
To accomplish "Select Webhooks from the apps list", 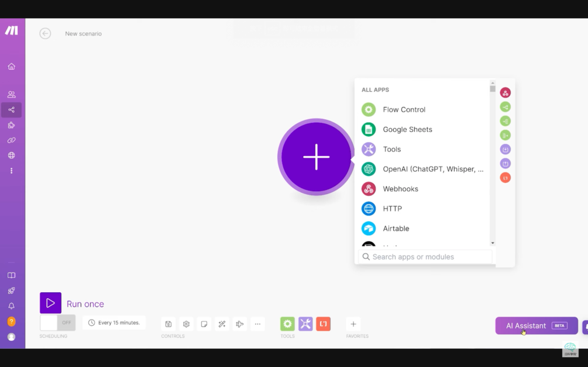I will pos(400,189).
